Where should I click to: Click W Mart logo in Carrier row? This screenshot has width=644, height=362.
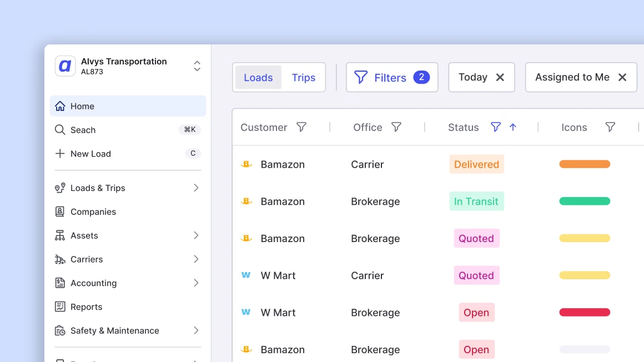pyautogui.click(x=246, y=275)
